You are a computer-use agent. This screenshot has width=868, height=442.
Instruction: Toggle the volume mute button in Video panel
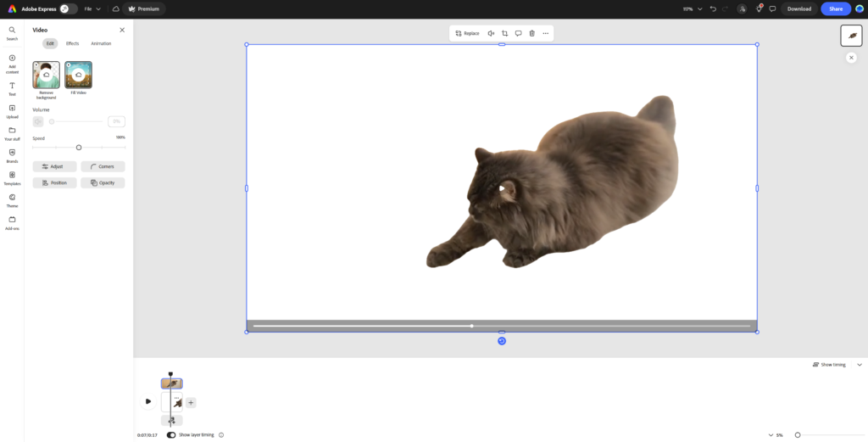tap(38, 121)
